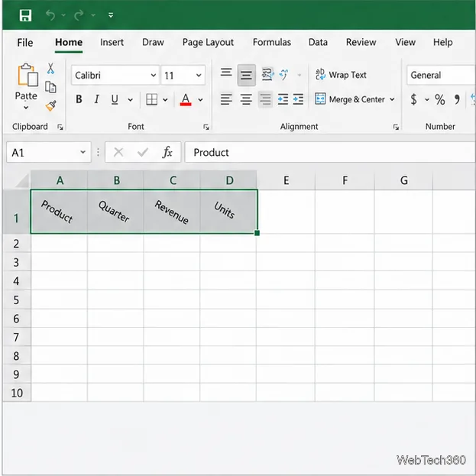Toggle Underline formatting
Viewport: 476px width, 476px height.
click(115, 99)
